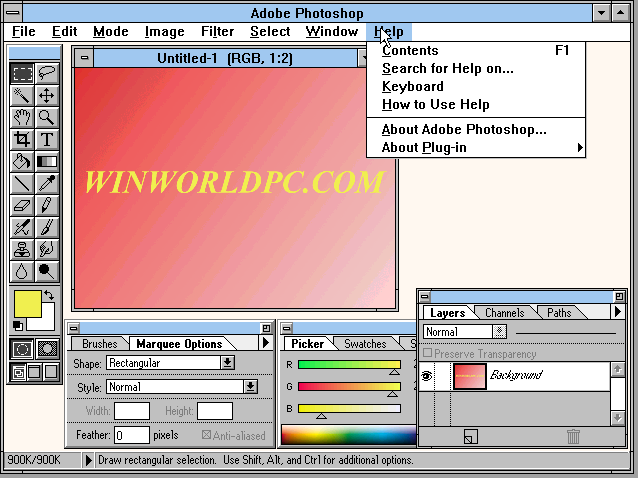The height and width of the screenshot is (478, 638).
Task: Open the Image menu
Action: pyautogui.click(x=164, y=32)
